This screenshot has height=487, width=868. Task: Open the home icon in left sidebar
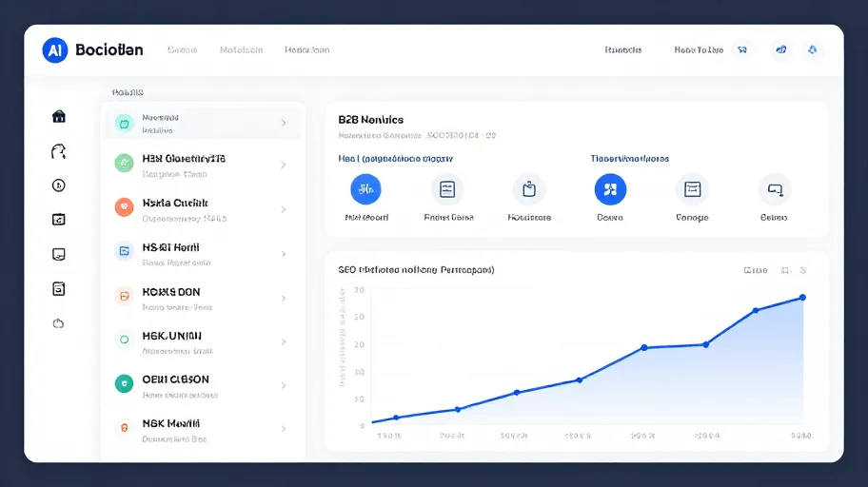(59, 116)
